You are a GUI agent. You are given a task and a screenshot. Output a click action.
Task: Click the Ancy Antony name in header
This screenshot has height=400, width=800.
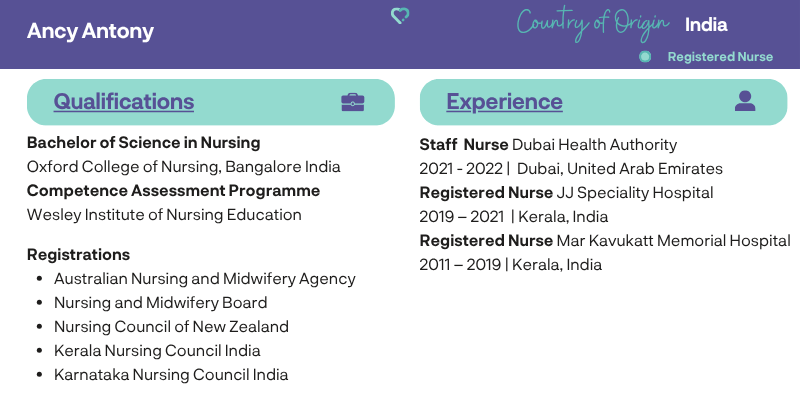pyautogui.click(x=90, y=31)
